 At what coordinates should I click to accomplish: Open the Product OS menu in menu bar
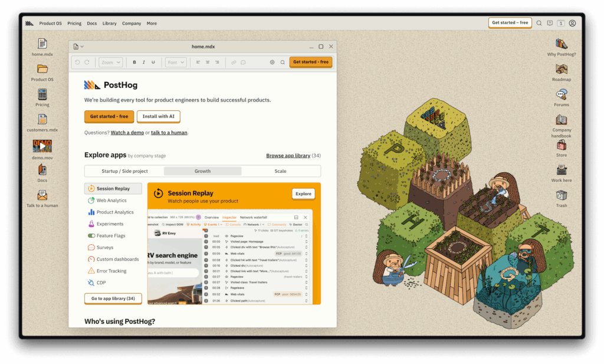pyautogui.click(x=51, y=24)
